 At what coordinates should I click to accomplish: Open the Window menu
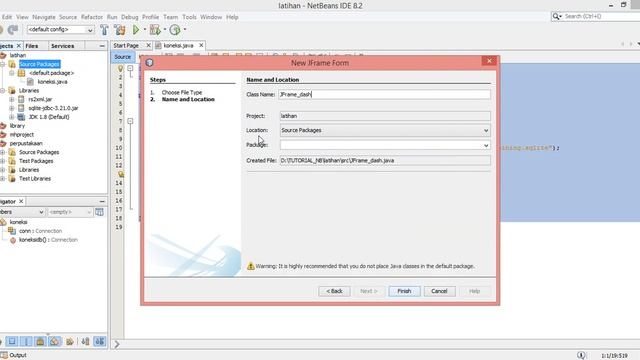211,17
